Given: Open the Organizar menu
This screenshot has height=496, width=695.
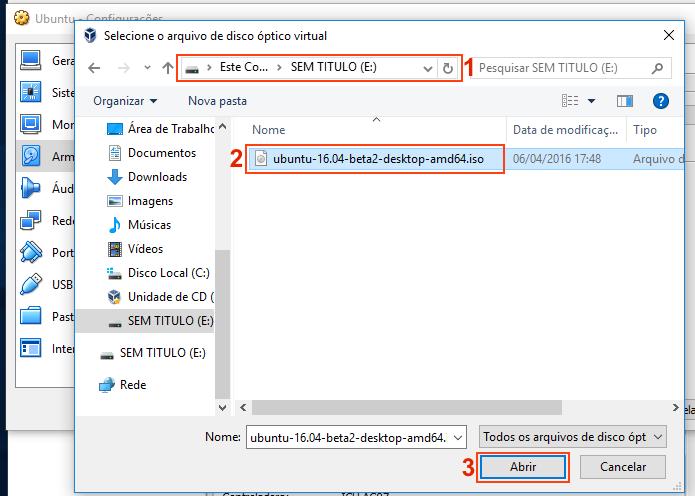Looking at the screenshot, I should (x=125, y=101).
